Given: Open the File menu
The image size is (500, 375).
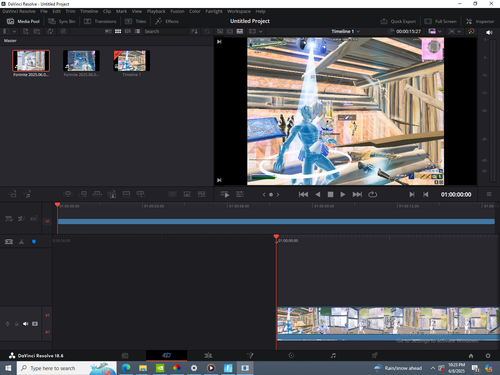Looking at the screenshot, I should 44,11.
